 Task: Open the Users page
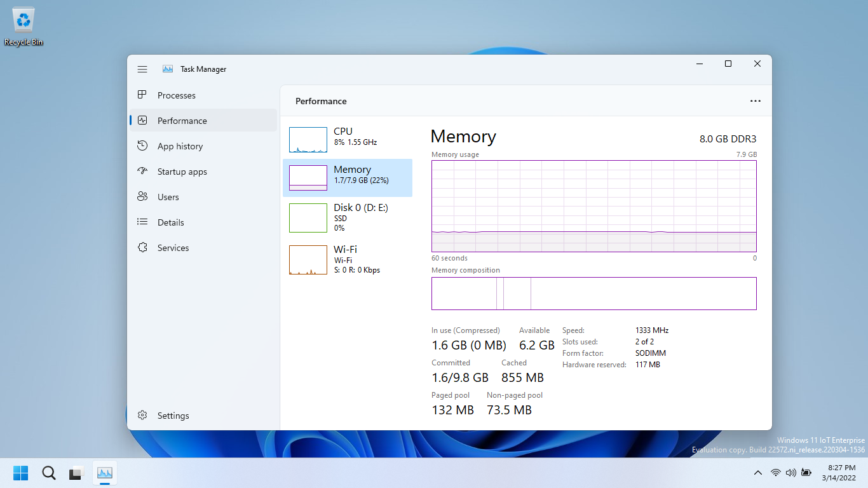click(x=203, y=197)
